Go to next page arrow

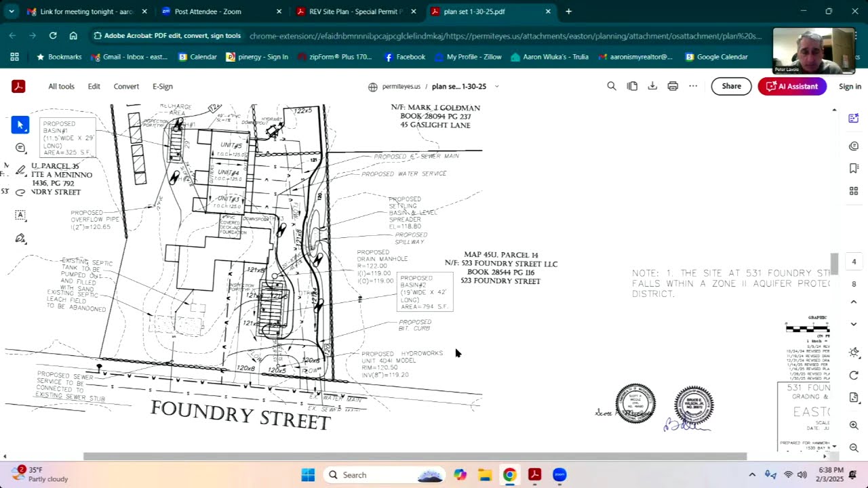tap(854, 324)
